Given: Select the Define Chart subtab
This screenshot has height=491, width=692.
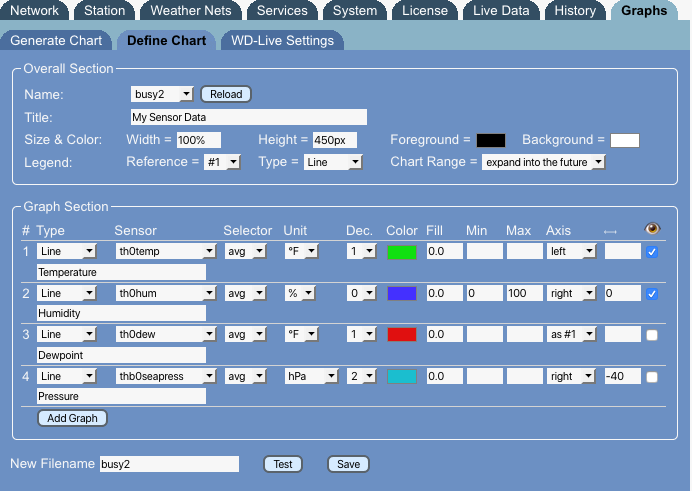Looking at the screenshot, I should coord(166,41).
